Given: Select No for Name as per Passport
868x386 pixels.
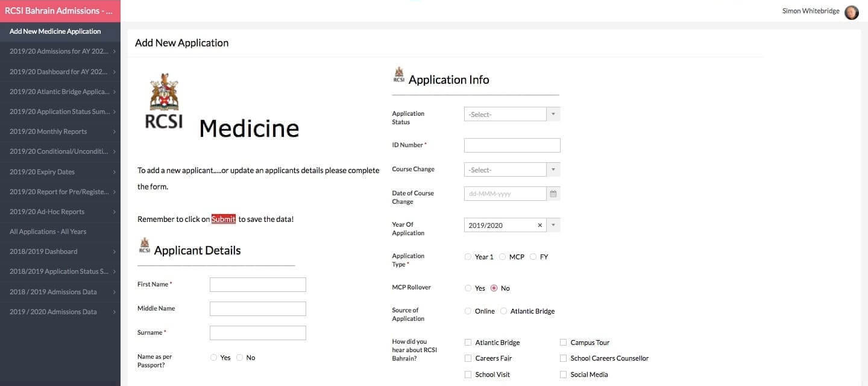Looking at the screenshot, I should click(239, 358).
